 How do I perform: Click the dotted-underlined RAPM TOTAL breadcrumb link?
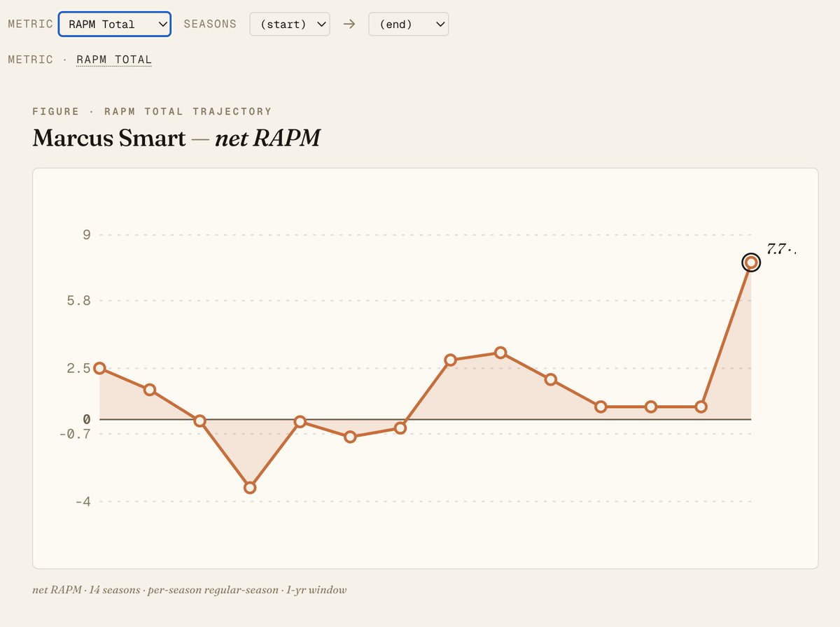point(114,59)
